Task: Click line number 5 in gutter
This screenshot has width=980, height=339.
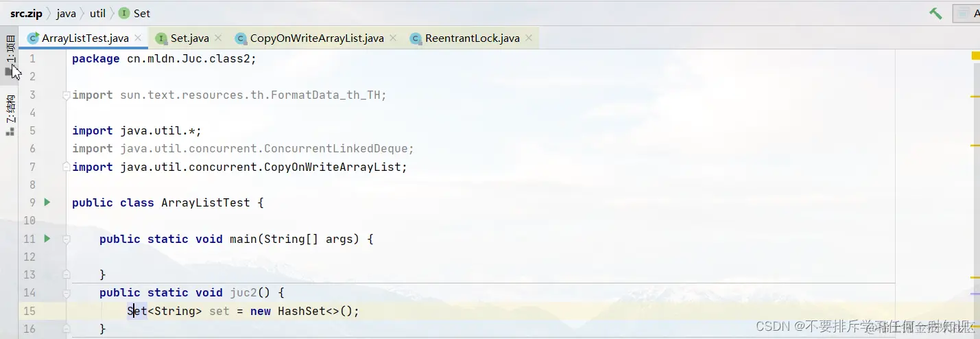Action: (32, 130)
